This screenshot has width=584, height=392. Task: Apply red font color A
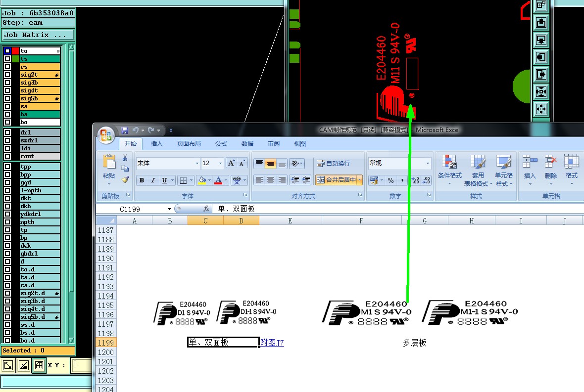coord(219,180)
